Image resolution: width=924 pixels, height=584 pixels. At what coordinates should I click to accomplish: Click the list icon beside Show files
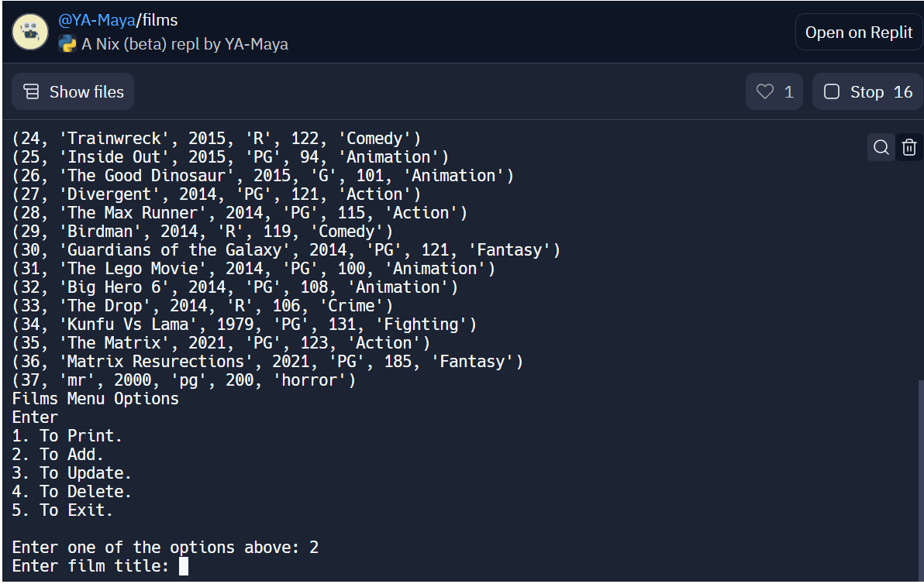[32, 91]
